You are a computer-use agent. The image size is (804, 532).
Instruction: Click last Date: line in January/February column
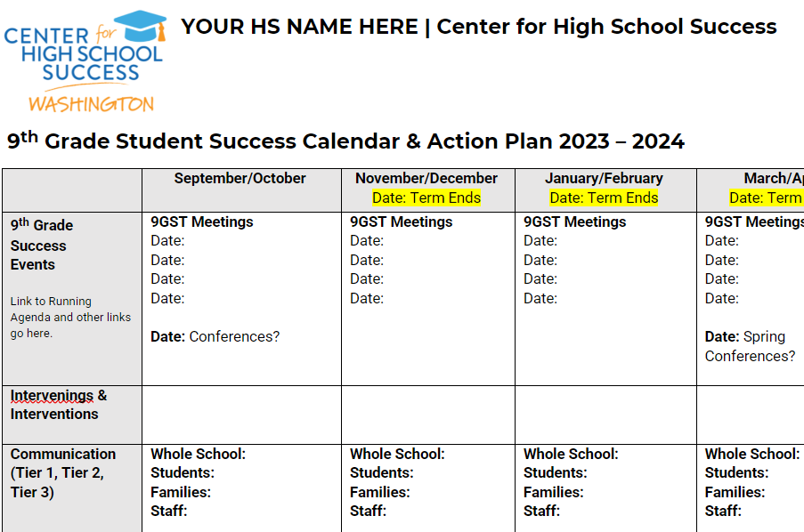[540, 298]
